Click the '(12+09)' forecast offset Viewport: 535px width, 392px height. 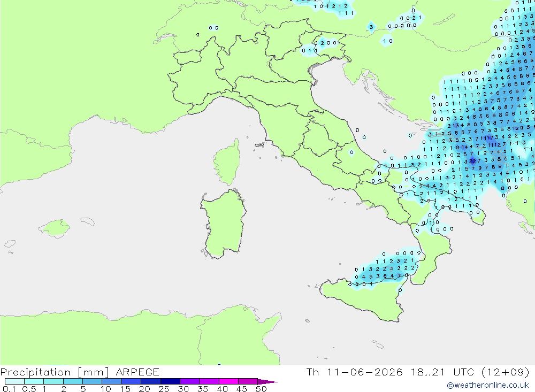coord(506,372)
